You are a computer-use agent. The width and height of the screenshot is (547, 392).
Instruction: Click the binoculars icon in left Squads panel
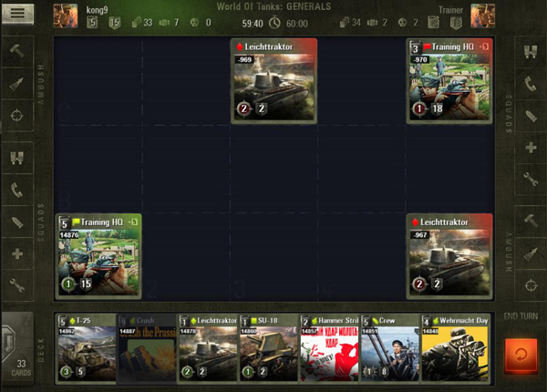pyautogui.click(x=17, y=159)
